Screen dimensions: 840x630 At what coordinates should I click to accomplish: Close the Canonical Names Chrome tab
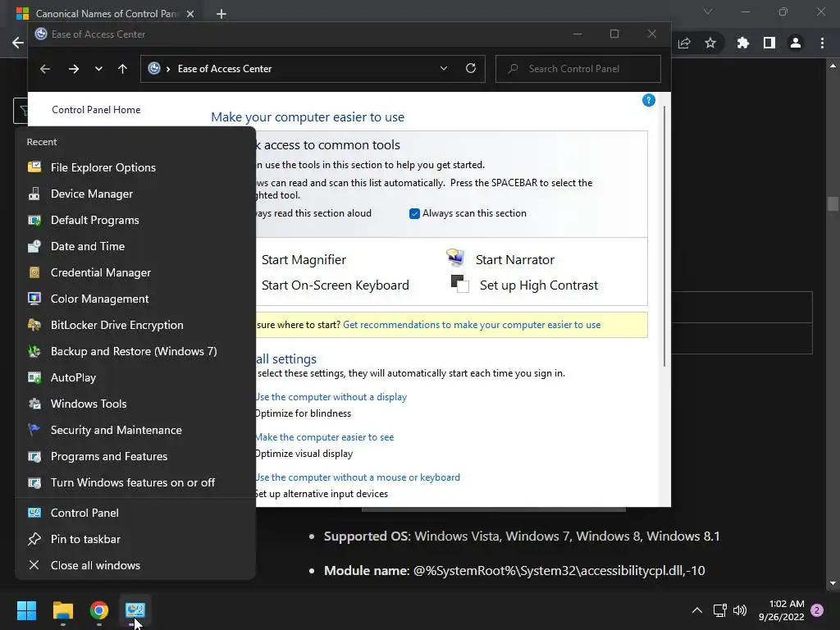(190, 14)
